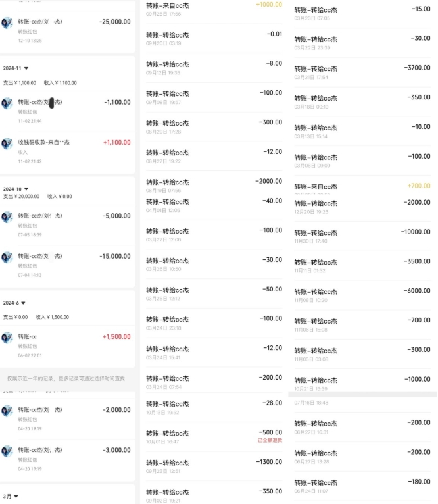The width and height of the screenshot is (438, 504).
Task: Tap avatar beside the -15,000.00 transfer
Action: (7, 257)
